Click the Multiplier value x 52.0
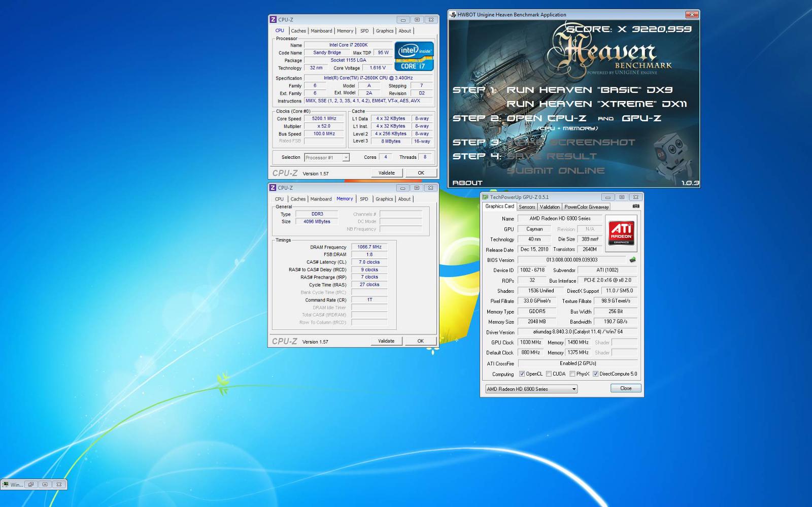 coord(324,126)
